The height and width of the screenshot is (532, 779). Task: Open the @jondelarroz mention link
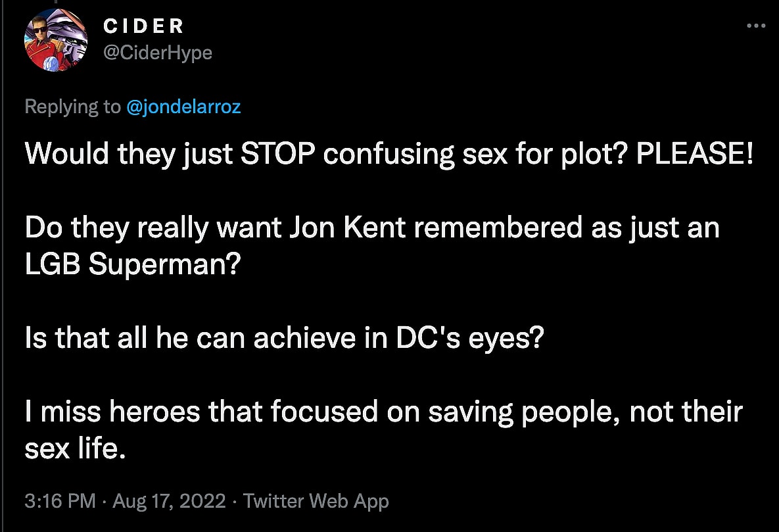click(183, 107)
